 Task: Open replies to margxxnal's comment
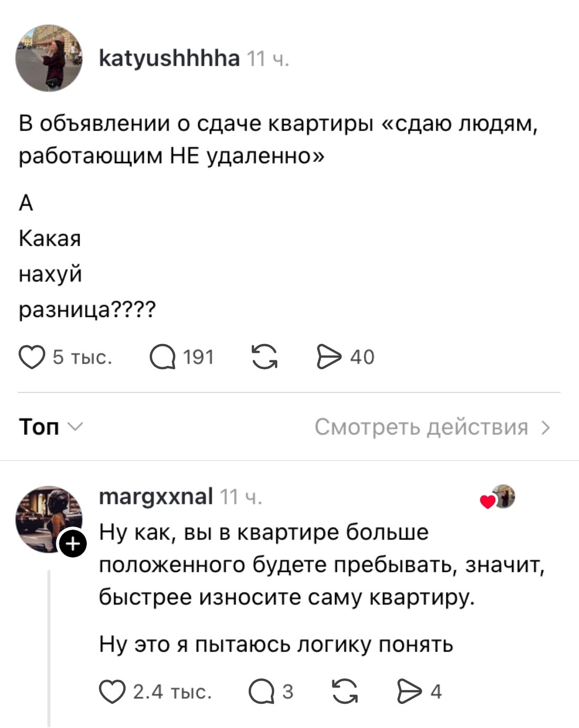tap(261, 691)
